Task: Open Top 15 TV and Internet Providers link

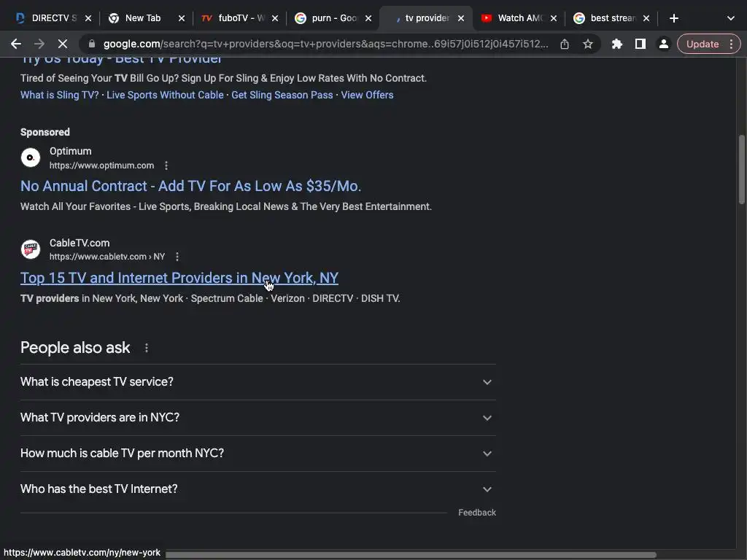Action: coord(179,278)
